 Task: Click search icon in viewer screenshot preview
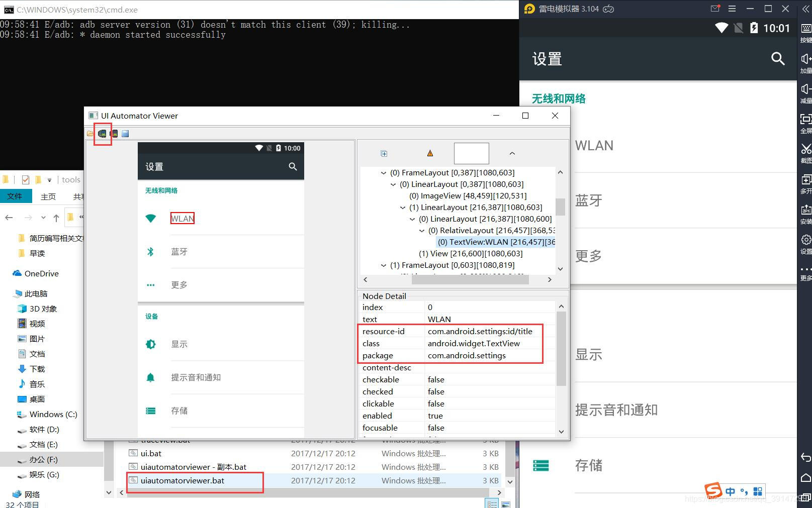[293, 166]
